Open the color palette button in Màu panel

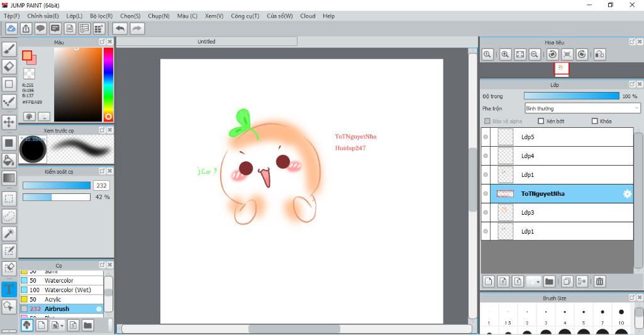click(29, 116)
